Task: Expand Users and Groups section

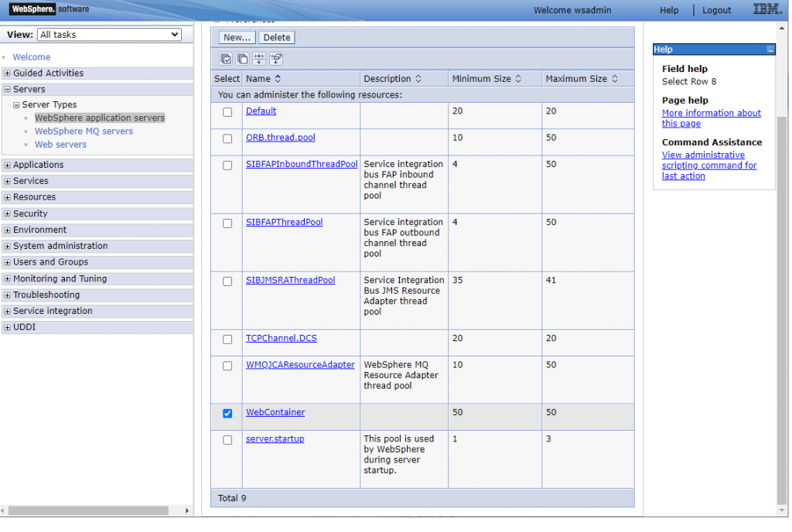Action: [x=7, y=262]
